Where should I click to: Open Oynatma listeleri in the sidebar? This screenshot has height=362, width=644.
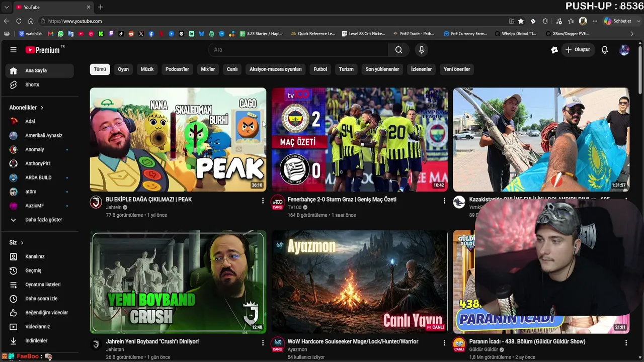(x=40, y=285)
